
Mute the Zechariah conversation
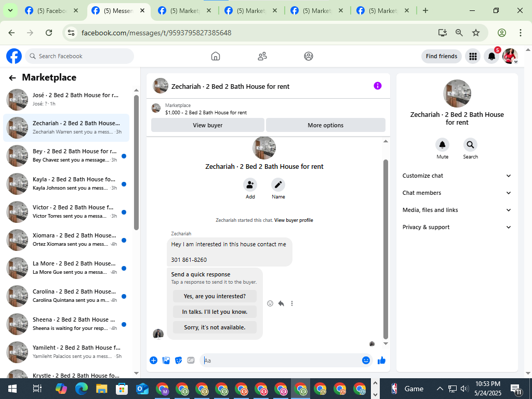pos(443,145)
